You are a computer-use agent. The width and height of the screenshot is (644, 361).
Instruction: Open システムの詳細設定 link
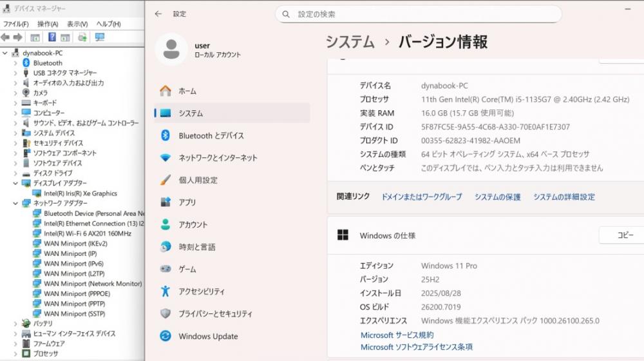564,197
